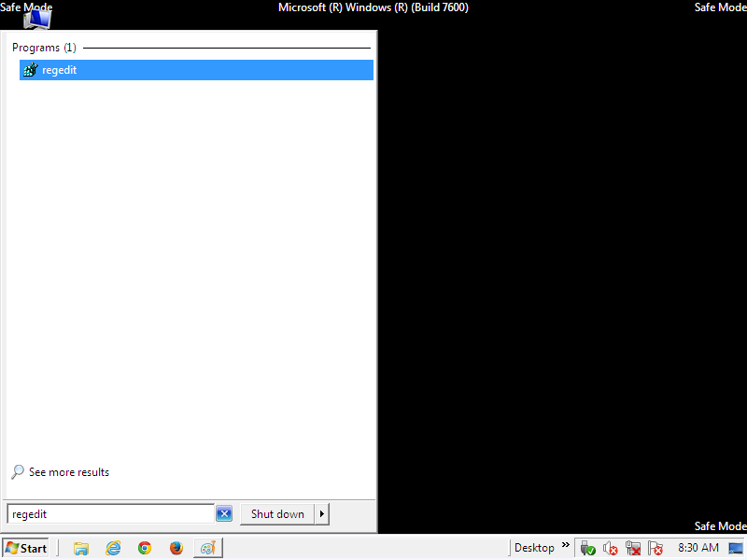Click the Shut down button
The width and height of the screenshot is (747, 560).
[x=277, y=514]
